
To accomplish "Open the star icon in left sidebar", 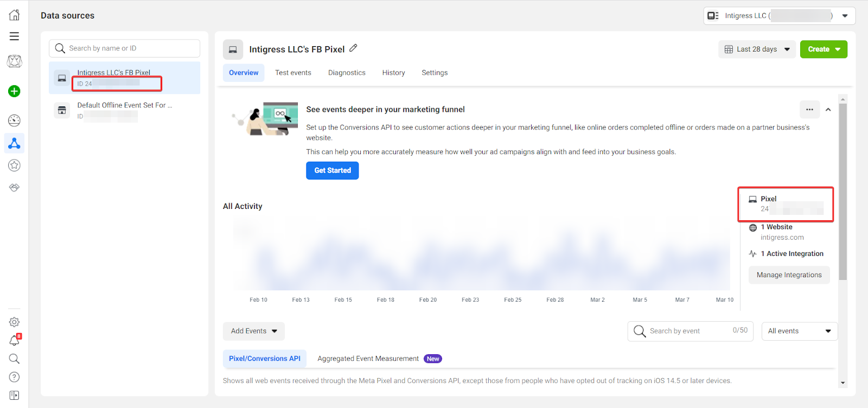I will click(15, 165).
